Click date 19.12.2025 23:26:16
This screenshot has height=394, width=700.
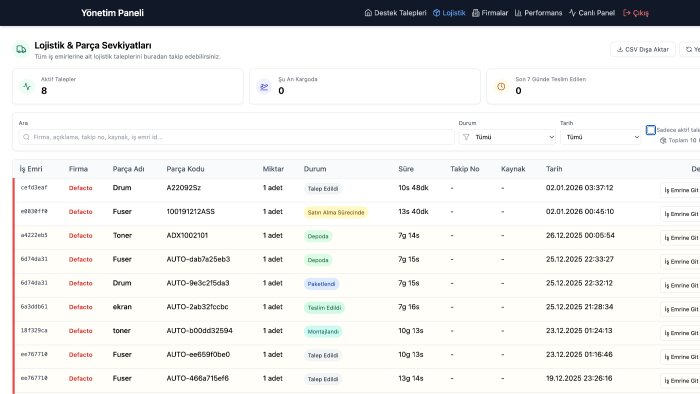pyautogui.click(x=579, y=378)
